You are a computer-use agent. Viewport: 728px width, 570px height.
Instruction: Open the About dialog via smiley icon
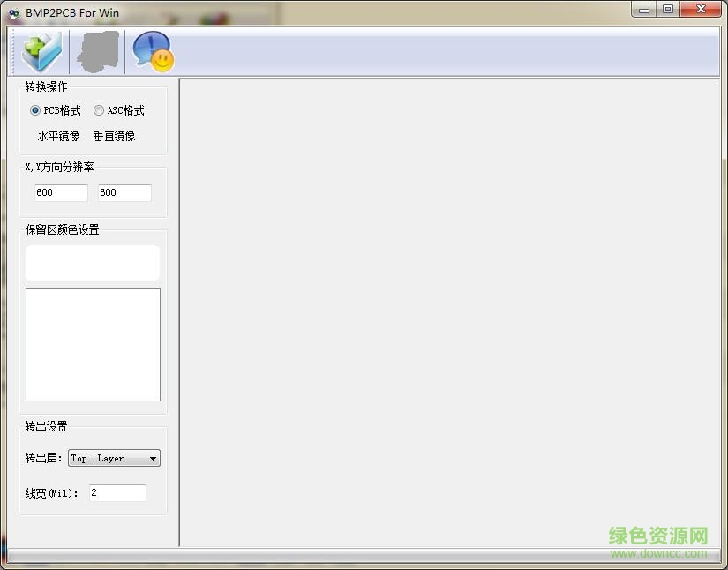click(152, 51)
